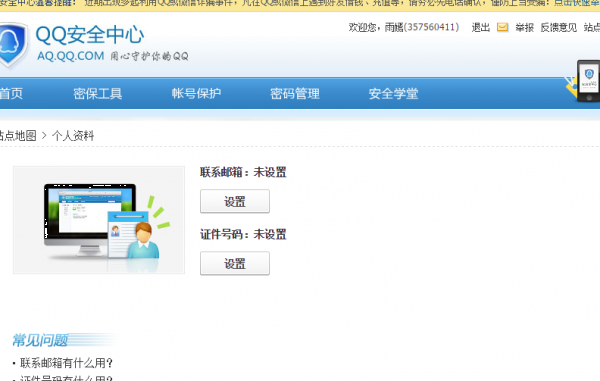
Task: Open the 密保工具 menu
Action: tap(98, 93)
